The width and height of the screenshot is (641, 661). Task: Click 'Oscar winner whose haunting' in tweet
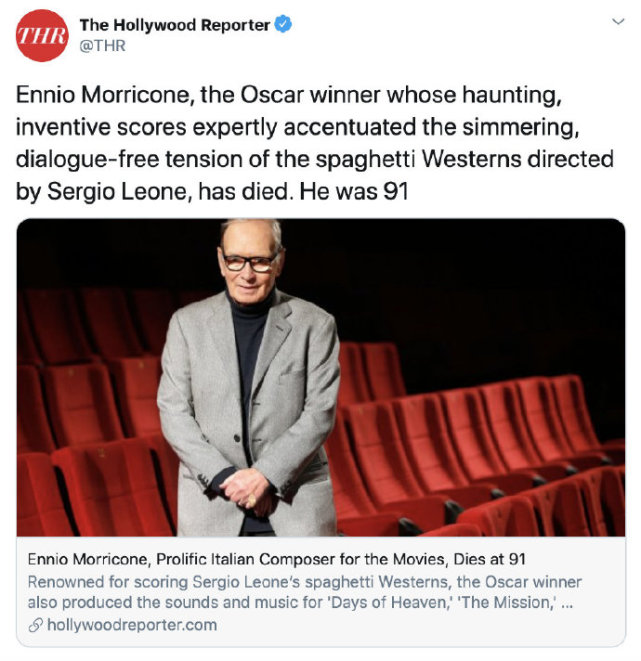tap(401, 95)
